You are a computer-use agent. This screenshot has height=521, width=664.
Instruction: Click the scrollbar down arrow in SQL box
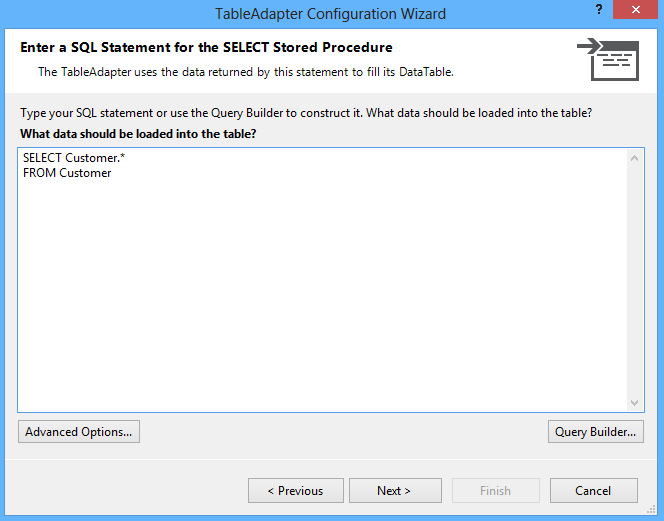634,402
